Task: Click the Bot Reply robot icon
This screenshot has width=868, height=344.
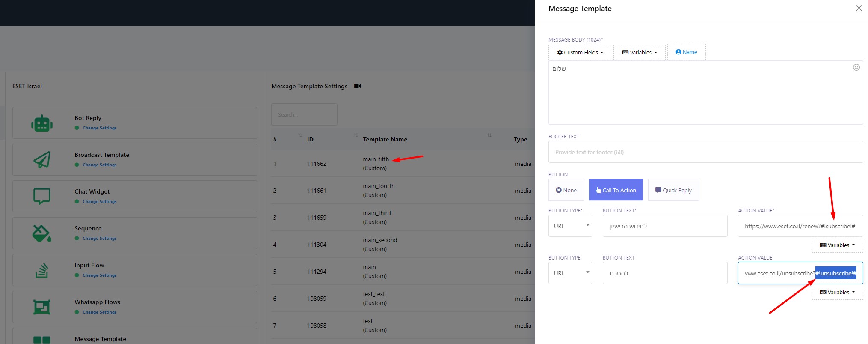Action: (x=42, y=123)
